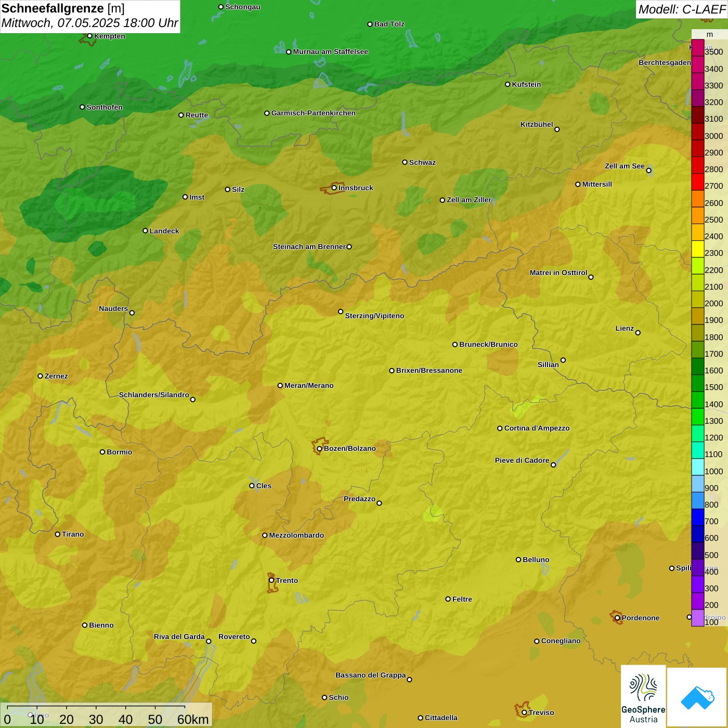728x728 pixels.
Task: Click the 'Predazzo' label
Action: (359, 499)
